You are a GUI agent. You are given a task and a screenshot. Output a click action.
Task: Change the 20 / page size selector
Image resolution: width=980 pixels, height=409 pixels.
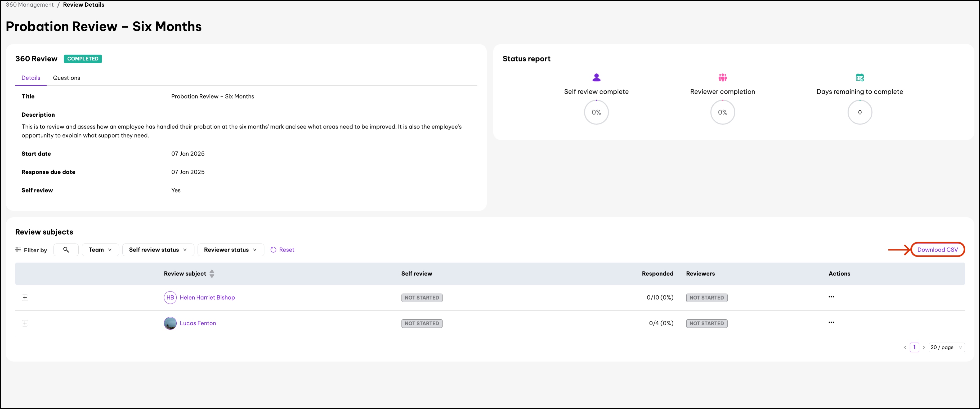[946, 347]
